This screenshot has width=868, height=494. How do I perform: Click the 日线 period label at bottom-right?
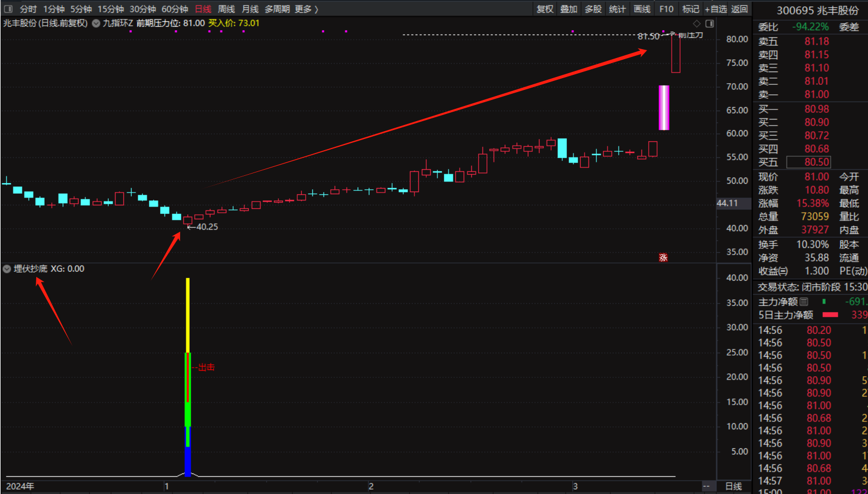pyautogui.click(x=733, y=486)
